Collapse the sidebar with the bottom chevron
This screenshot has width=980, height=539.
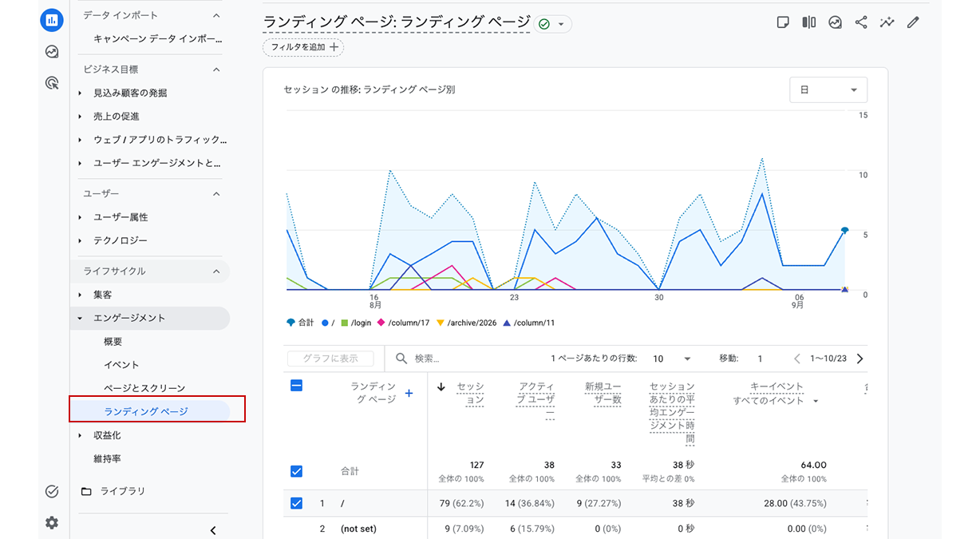point(213,530)
